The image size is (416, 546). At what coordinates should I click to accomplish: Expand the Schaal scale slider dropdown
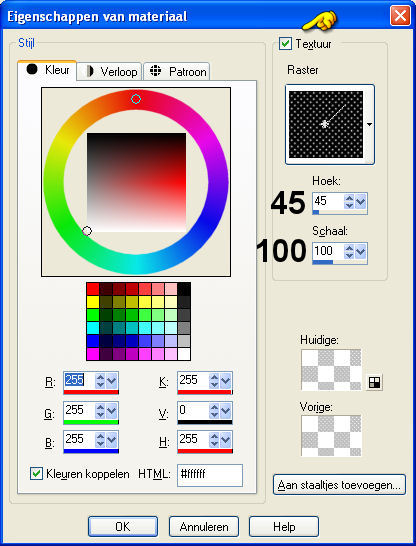(360, 251)
